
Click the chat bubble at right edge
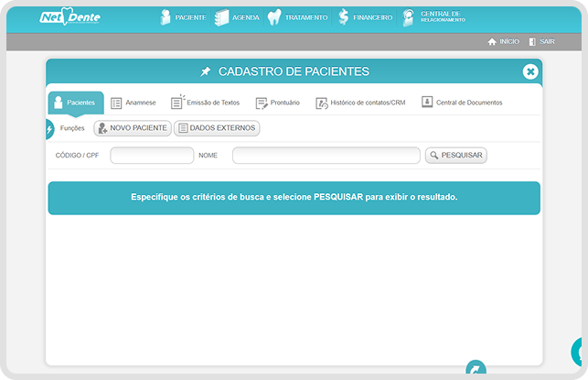coord(578,353)
